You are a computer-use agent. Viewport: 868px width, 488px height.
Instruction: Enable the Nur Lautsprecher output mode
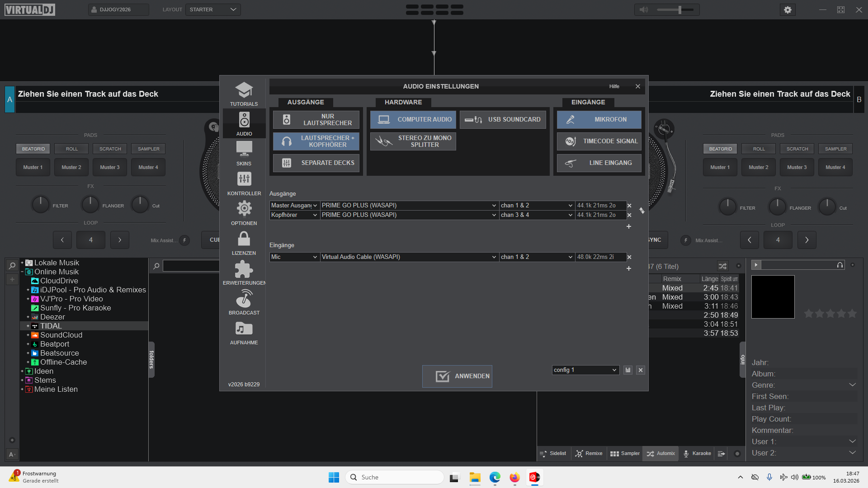[x=316, y=120]
